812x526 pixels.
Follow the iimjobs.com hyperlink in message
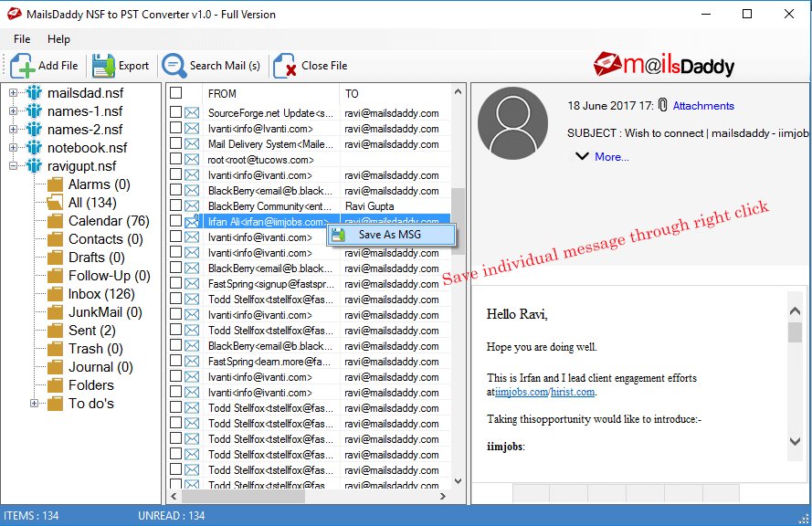point(521,392)
